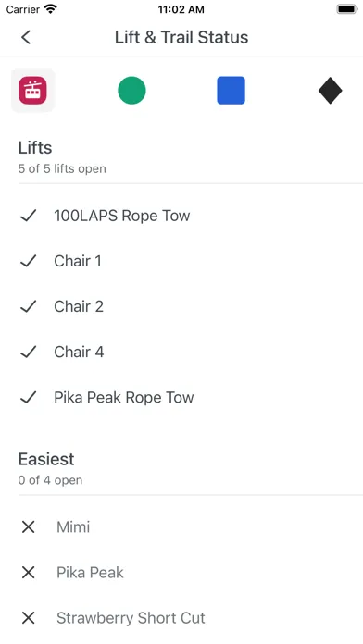The height and width of the screenshot is (644, 363).
Task: Open the Chair 4 lift entry
Action: 181,352
